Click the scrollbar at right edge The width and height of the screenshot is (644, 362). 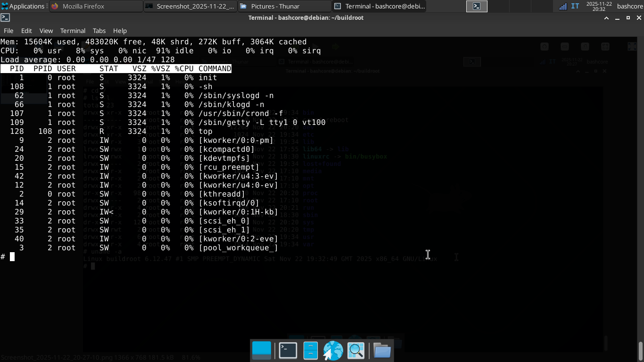(x=640, y=349)
